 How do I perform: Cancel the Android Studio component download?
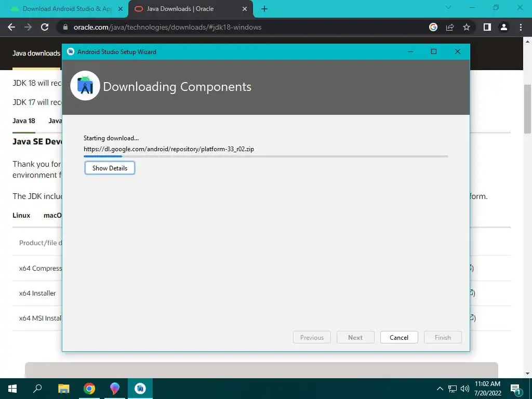coord(399,337)
